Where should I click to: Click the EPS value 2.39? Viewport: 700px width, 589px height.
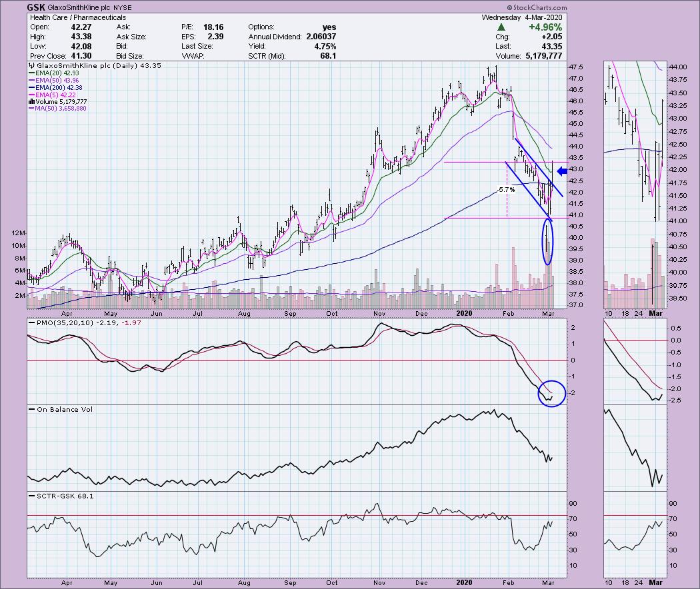pyautogui.click(x=215, y=37)
